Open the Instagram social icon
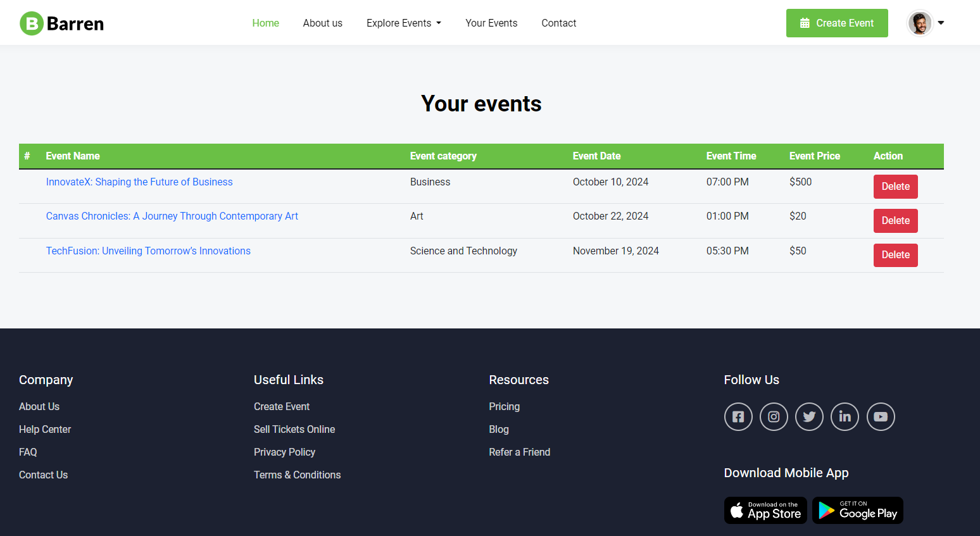Viewport: 980px width, 536px height. coord(774,416)
